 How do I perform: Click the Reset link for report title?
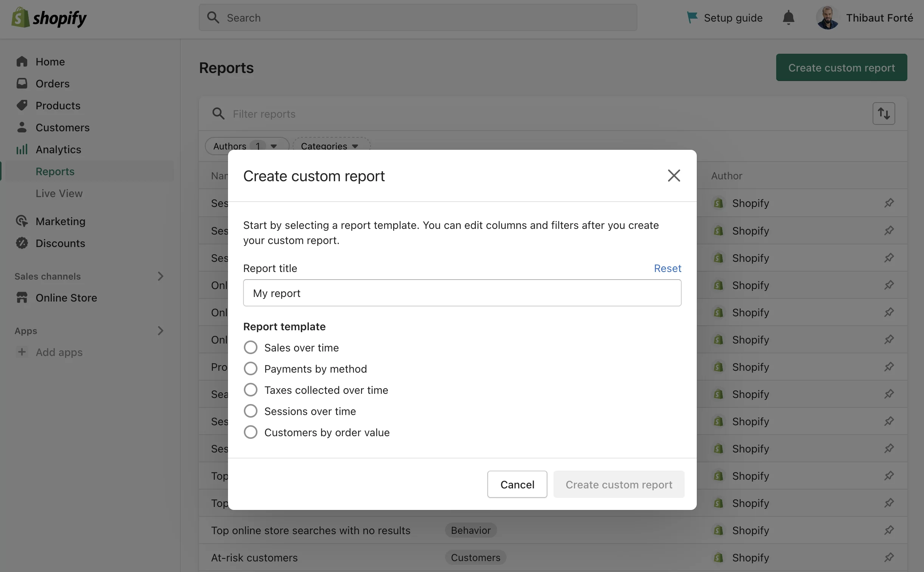point(667,268)
